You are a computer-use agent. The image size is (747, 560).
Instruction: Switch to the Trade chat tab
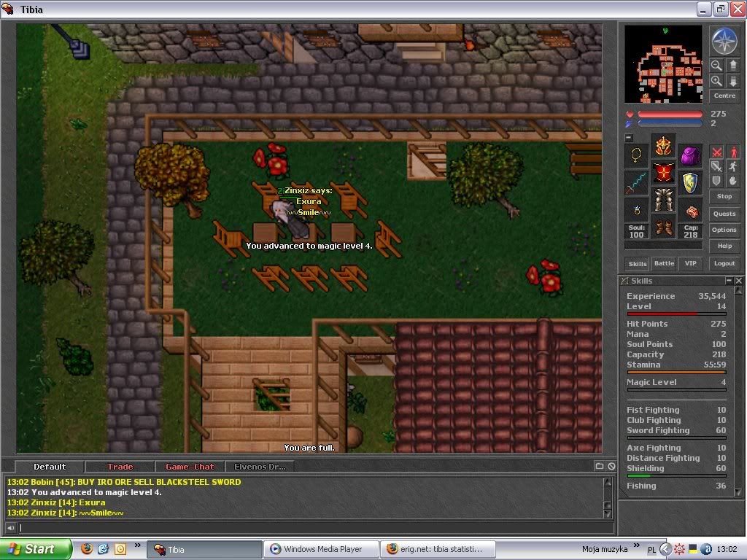120,467
